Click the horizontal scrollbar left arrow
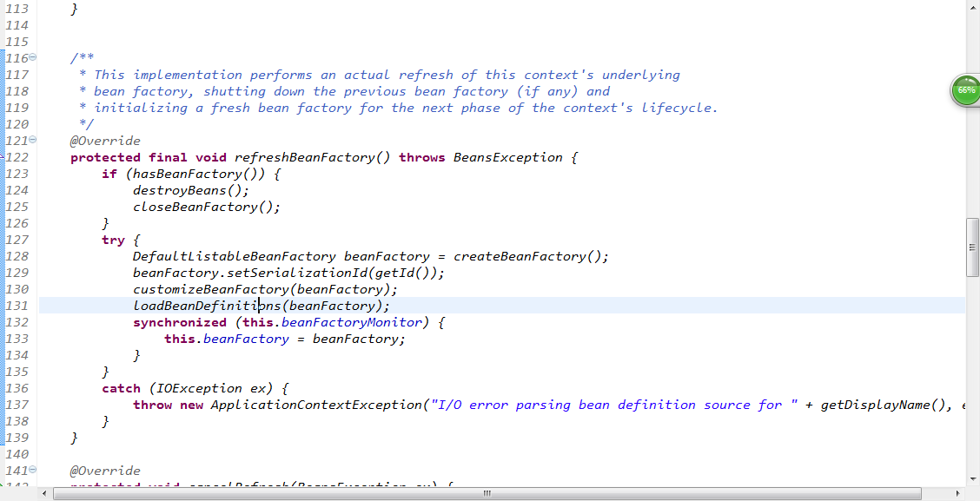This screenshot has width=980, height=501. (43, 493)
